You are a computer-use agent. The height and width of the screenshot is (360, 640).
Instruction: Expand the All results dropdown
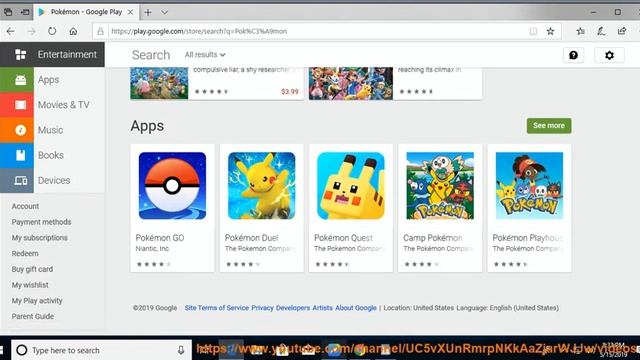pos(205,55)
